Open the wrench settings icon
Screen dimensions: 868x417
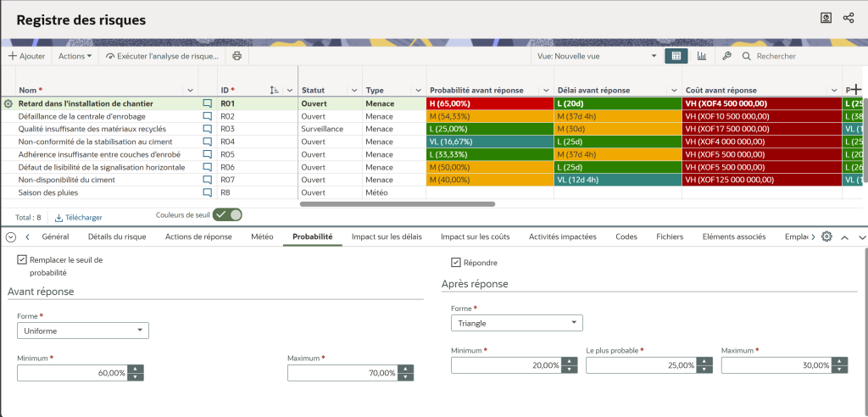click(x=726, y=56)
